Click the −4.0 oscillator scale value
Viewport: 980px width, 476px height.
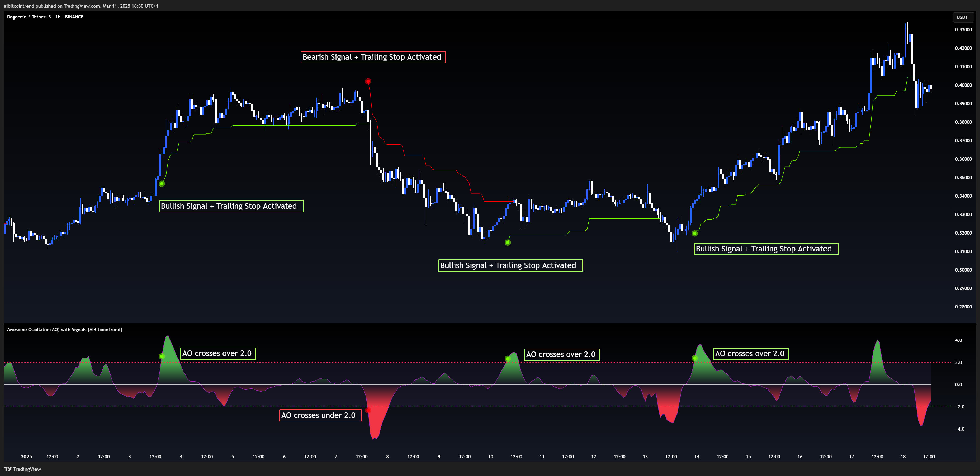pyautogui.click(x=959, y=429)
